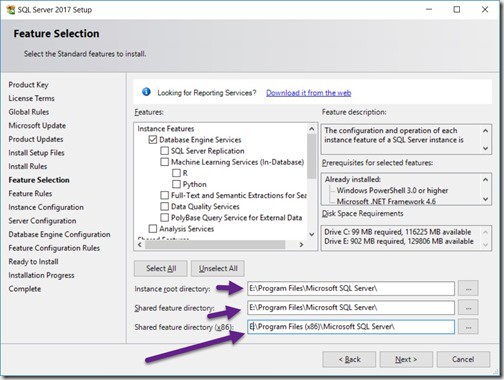
Task: Maximize the SQL Server 2017 Setup window
Action: click(457, 10)
